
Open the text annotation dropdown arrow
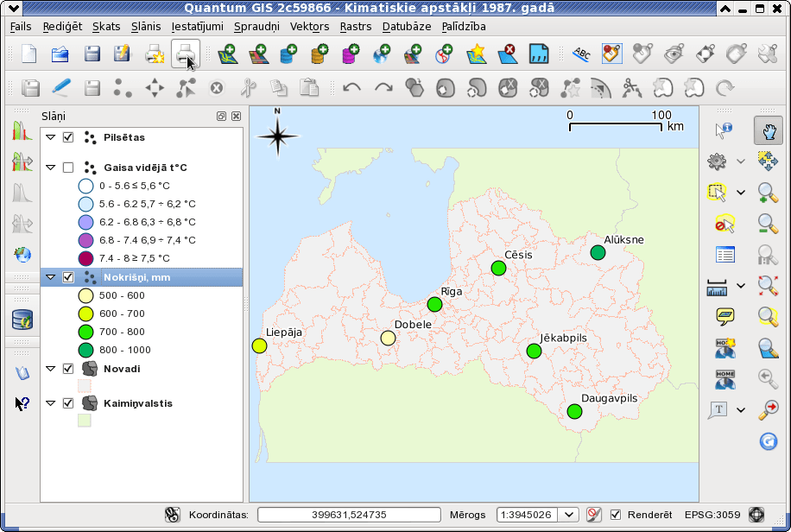pyautogui.click(x=741, y=410)
